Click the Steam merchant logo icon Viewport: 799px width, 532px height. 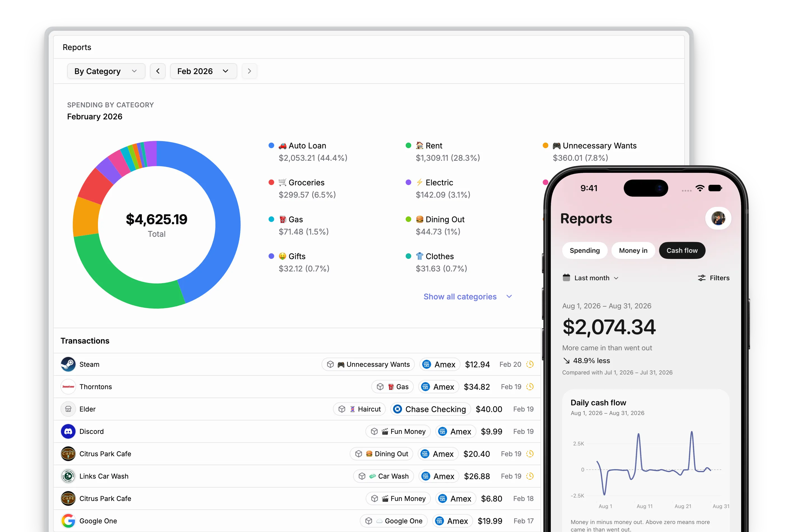click(x=68, y=364)
